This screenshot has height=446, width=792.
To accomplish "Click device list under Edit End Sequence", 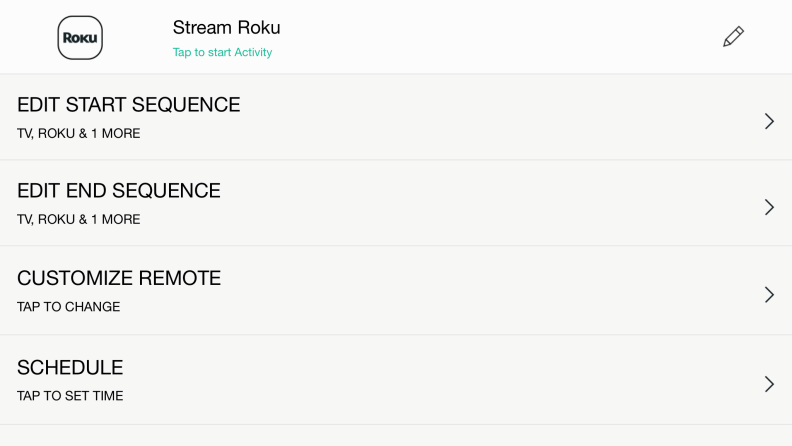I will pos(79,219).
